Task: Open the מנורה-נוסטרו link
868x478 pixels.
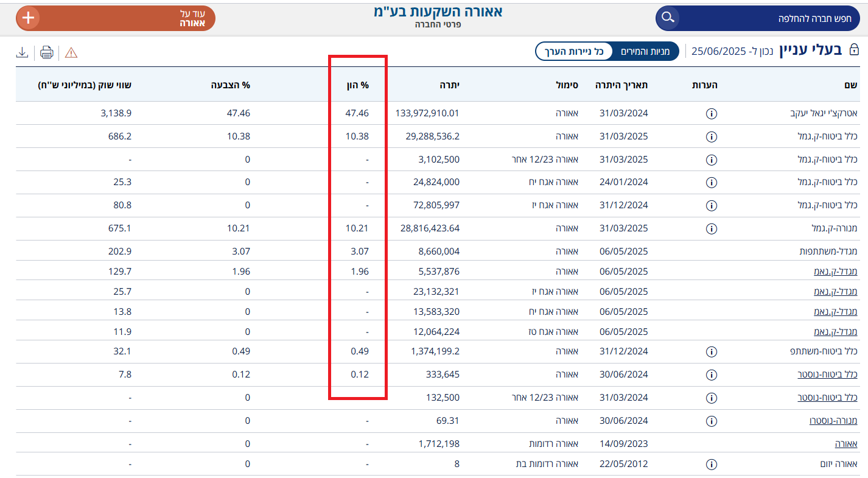Action: 833,421
